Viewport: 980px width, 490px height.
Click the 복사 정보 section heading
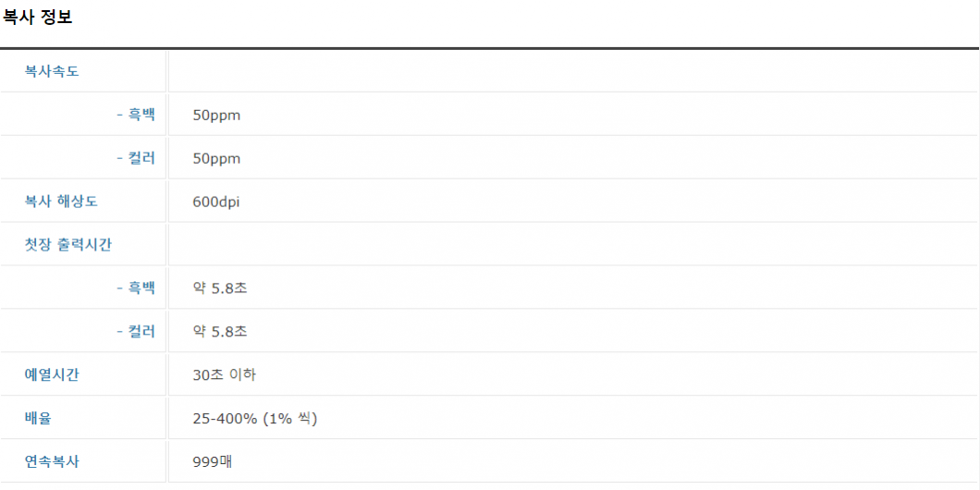pyautogui.click(x=38, y=18)
